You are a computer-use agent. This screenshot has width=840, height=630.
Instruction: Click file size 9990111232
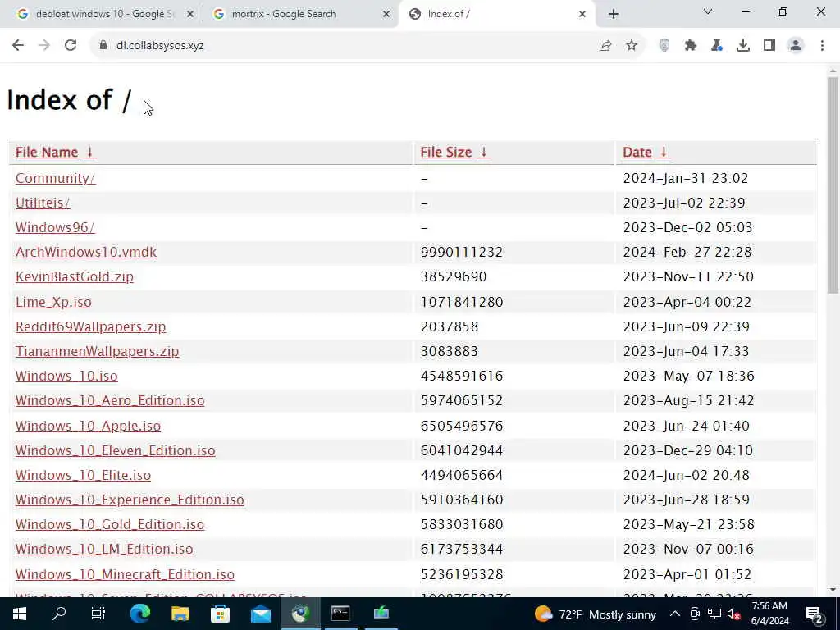click(461, 252)
